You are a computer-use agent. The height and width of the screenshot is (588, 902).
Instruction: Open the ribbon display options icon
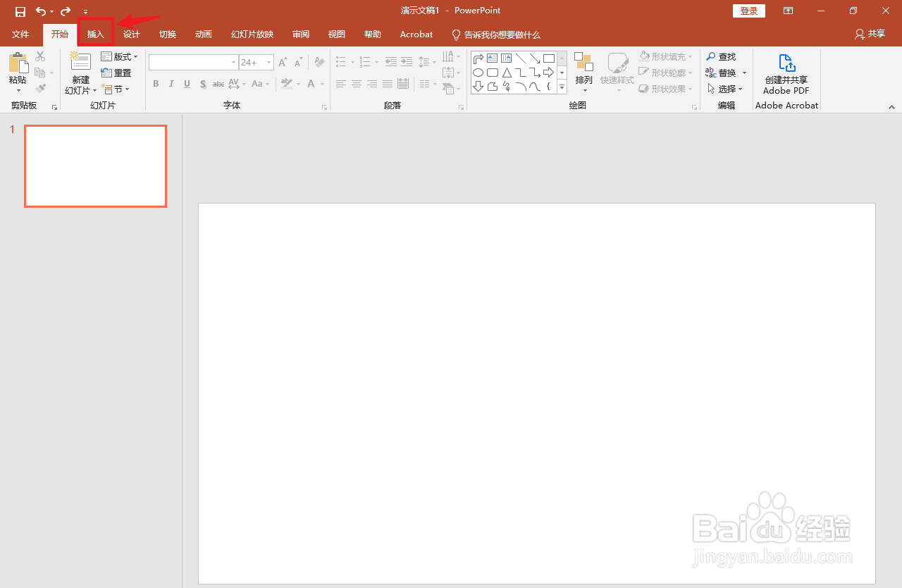click(x=789, y=11)
